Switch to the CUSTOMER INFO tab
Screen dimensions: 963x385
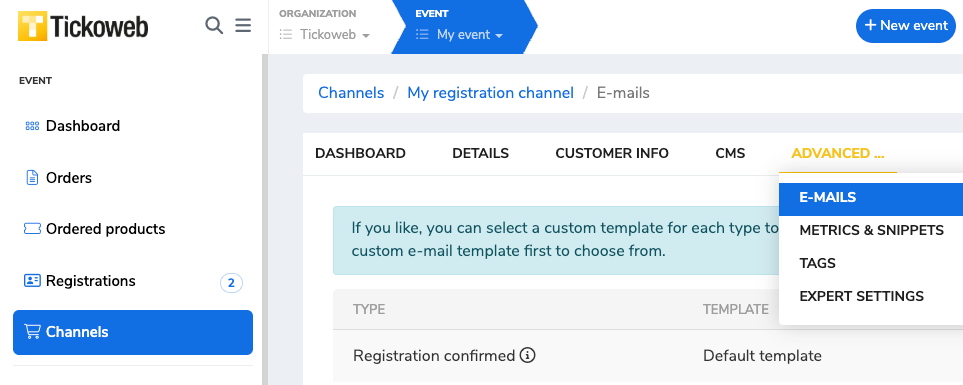[612, 154]
